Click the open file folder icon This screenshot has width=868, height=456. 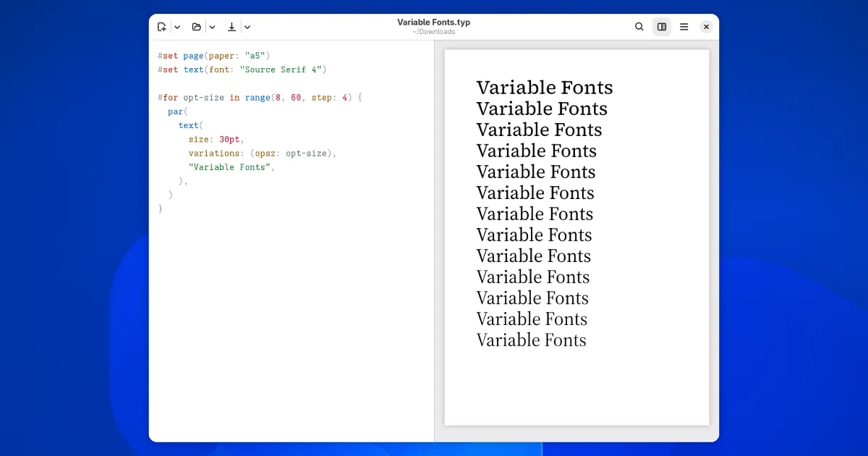point(197,27)
